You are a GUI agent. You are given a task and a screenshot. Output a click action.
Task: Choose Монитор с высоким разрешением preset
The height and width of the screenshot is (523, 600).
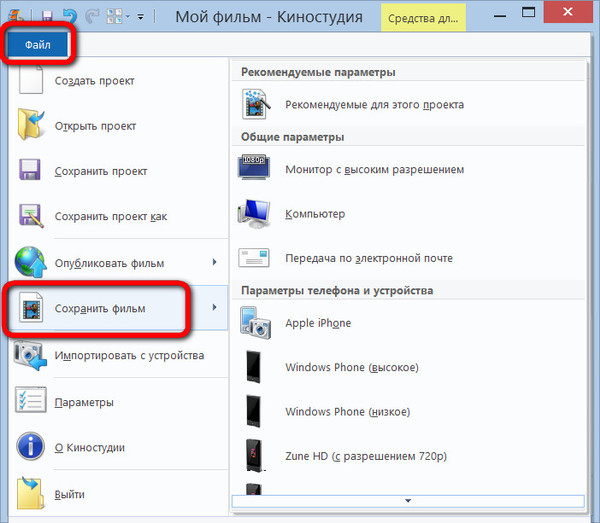tap(374, 169)
